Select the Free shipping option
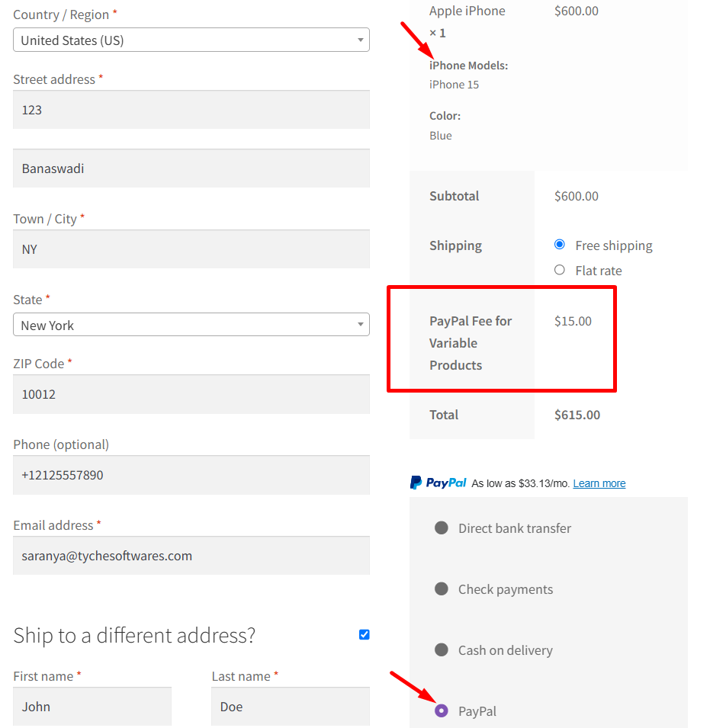726x728 pixels. 559,245
